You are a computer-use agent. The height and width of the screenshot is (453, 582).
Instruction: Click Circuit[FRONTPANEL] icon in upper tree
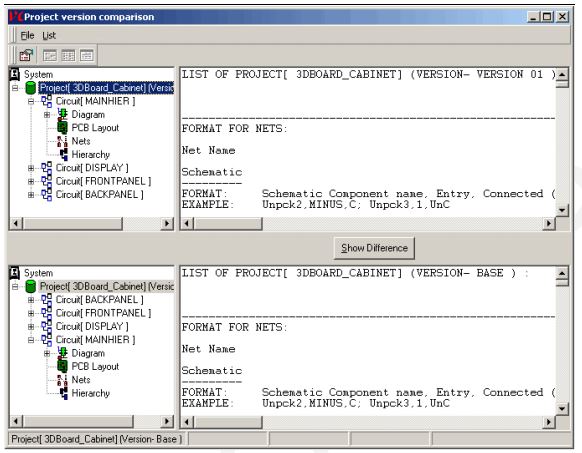tap(46, 181)
